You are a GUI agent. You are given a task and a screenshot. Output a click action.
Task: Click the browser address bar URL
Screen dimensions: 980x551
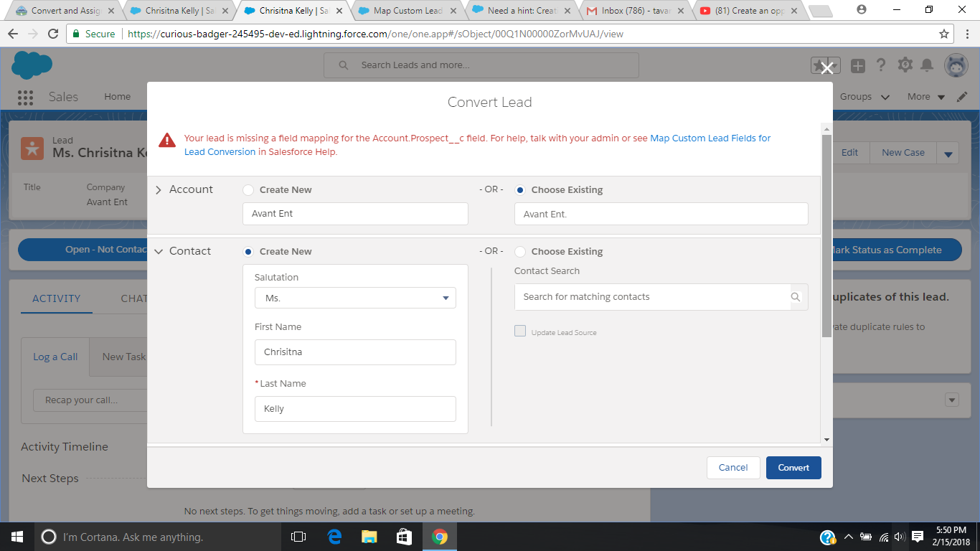point(375,34)
